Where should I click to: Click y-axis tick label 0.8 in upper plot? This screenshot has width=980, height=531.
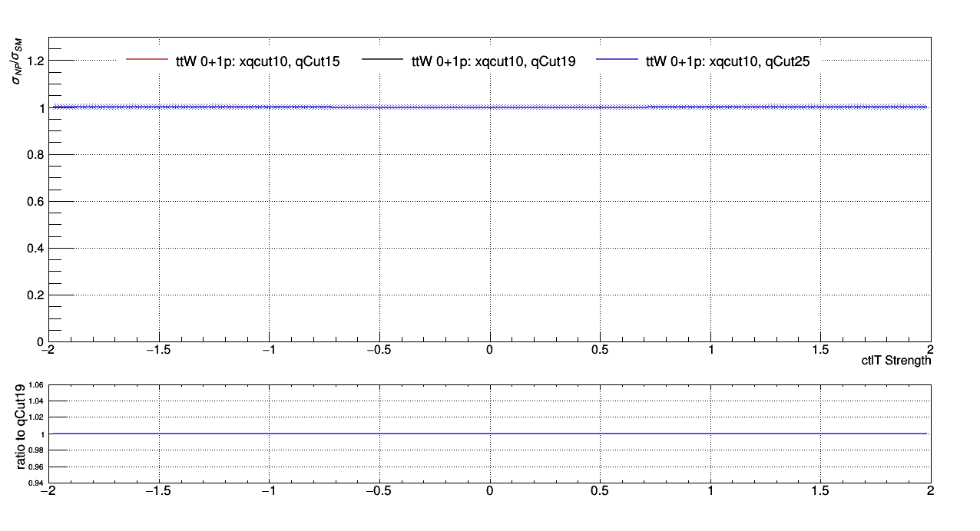(35, 155)
